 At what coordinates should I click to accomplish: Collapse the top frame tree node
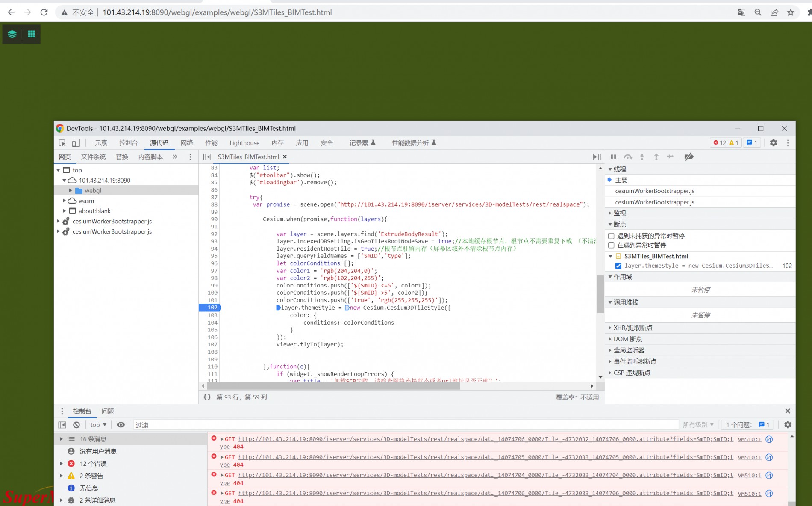59,170
